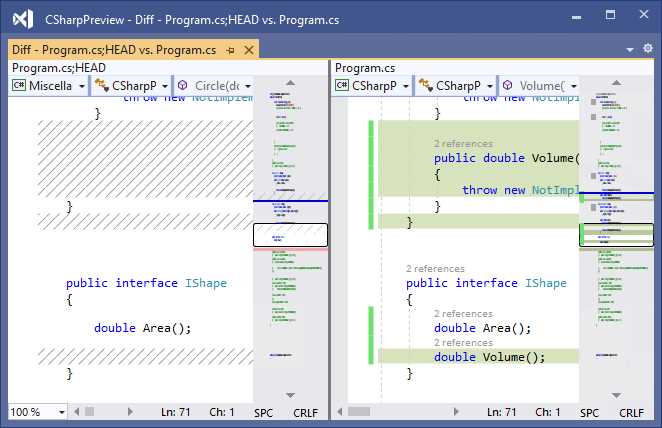Open the Miscella project dropdown in left pane
Viewport: 662px width, 428px height.
coord(49,86)
